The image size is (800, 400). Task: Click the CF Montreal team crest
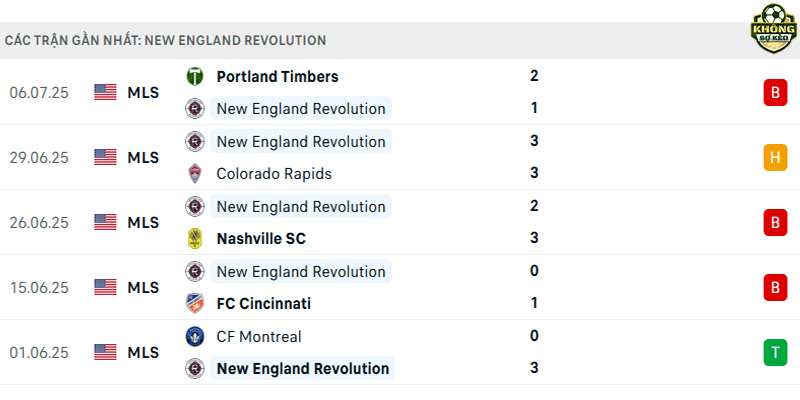[x=195, y=337]
